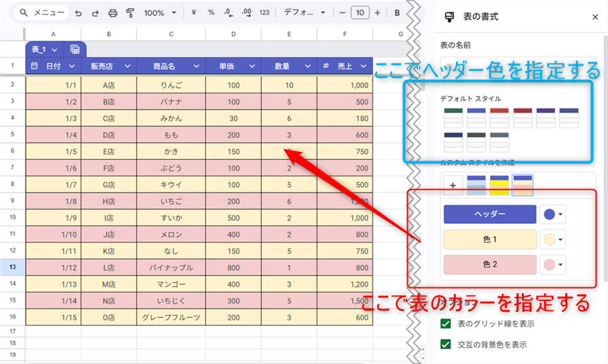Open the 色 2 pink color swatch picker
This screenshot has height=364, width=608.
[x=554, y=264]
